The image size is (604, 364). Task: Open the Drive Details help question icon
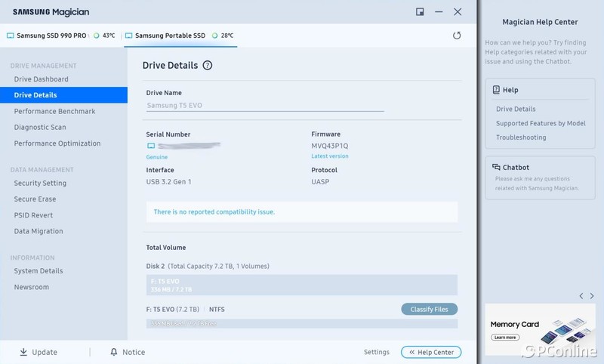coord(208,66)
